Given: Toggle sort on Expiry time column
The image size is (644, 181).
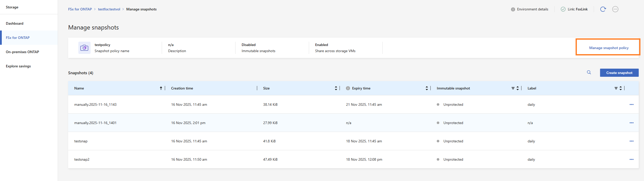Looking at the screenshot, I should [x=427, y=88].
